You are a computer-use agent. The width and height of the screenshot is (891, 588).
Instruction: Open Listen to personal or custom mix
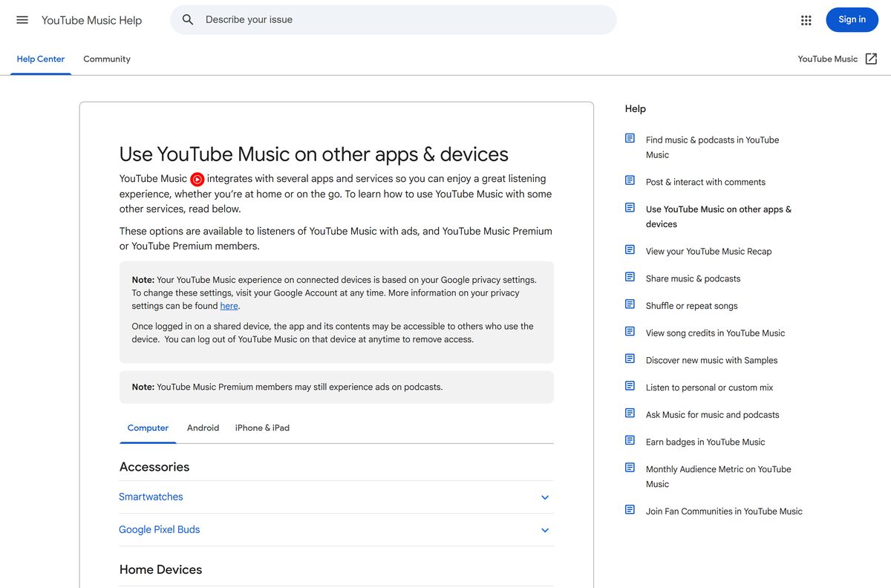[x=709, y=388]
